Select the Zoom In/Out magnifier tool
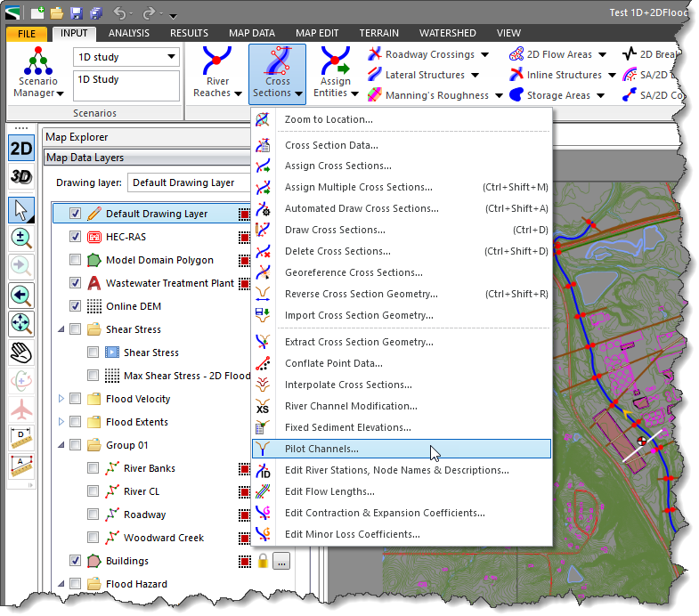 click(x=21, y=239)
